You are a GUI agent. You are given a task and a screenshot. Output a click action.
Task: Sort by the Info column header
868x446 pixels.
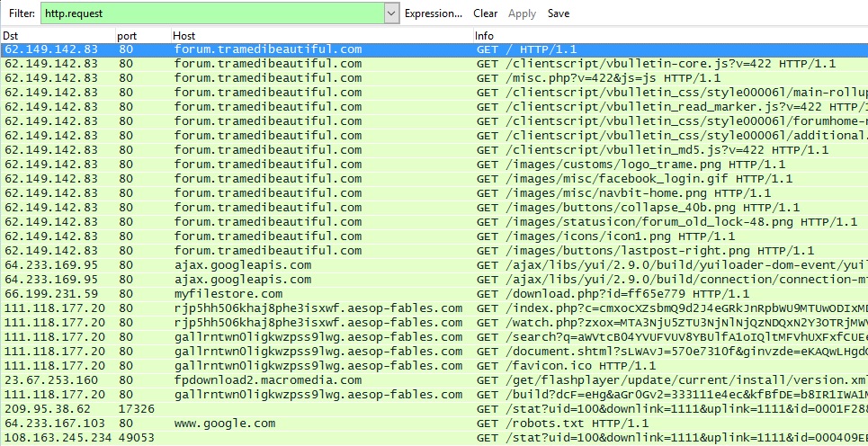(x=670, y=35)
